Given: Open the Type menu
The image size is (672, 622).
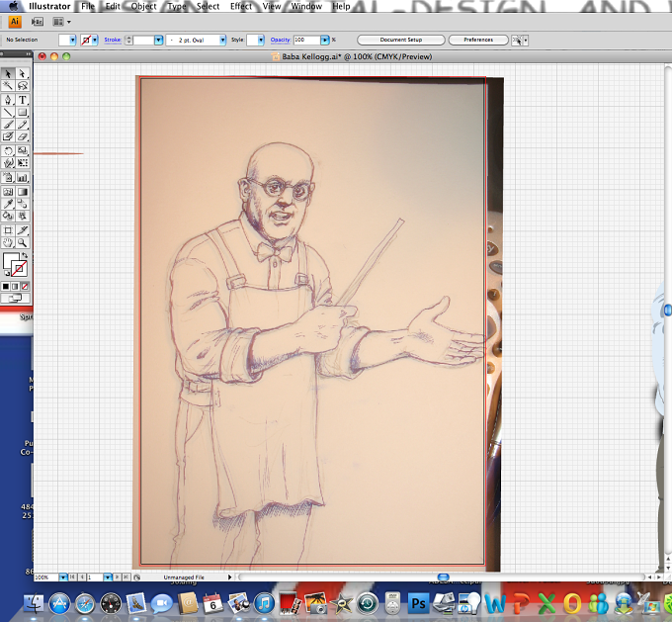Looking at the screenshot, I should [177, 6].
